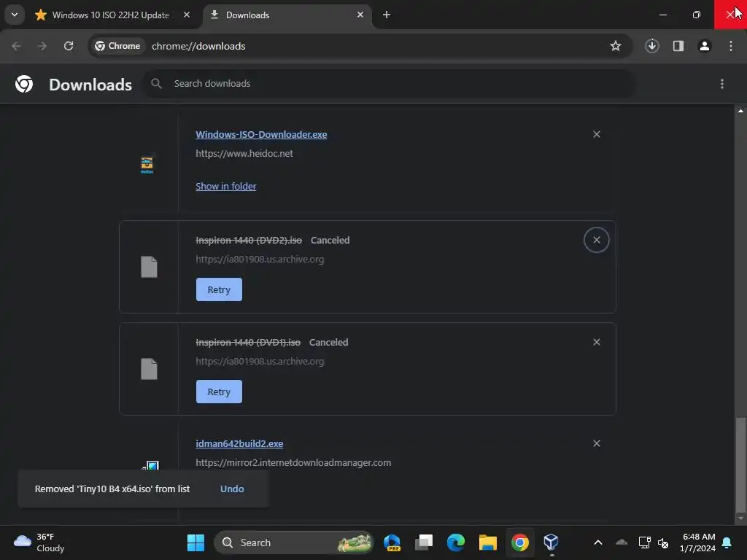Open the profile avatar menu
The height and width of the screenshot is (560, 747).
click(704, 46)
